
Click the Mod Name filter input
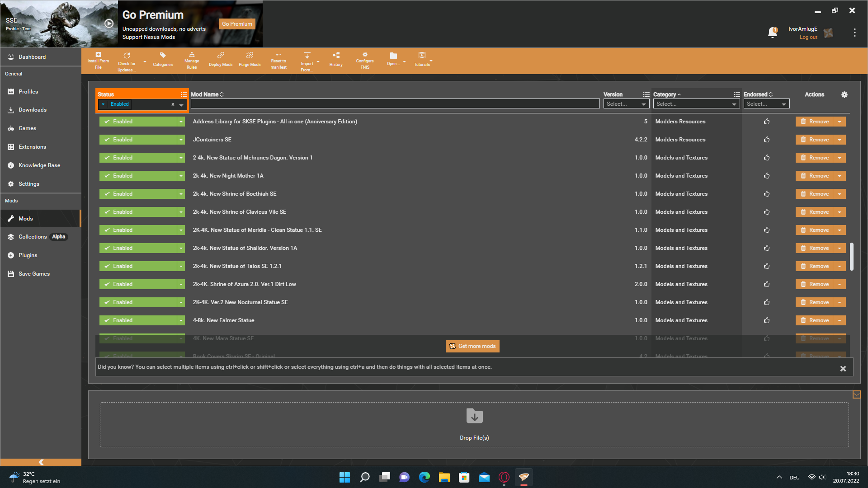[x=395, y=104]
